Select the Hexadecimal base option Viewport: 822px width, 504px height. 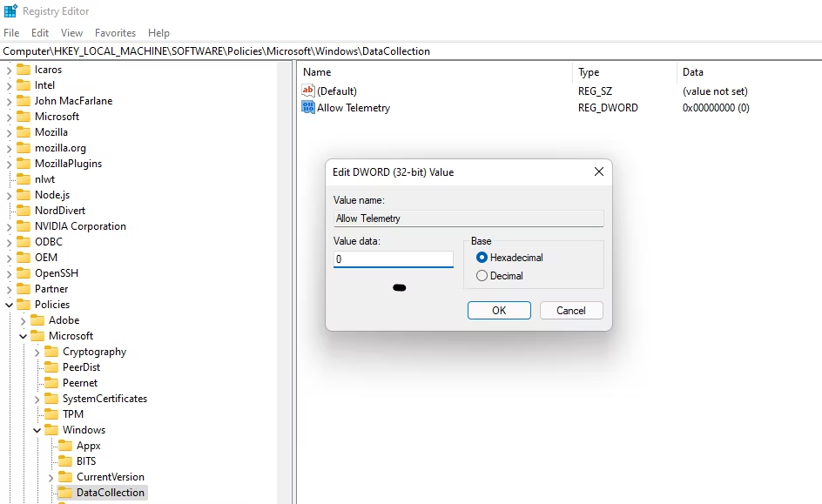(482, 258)
